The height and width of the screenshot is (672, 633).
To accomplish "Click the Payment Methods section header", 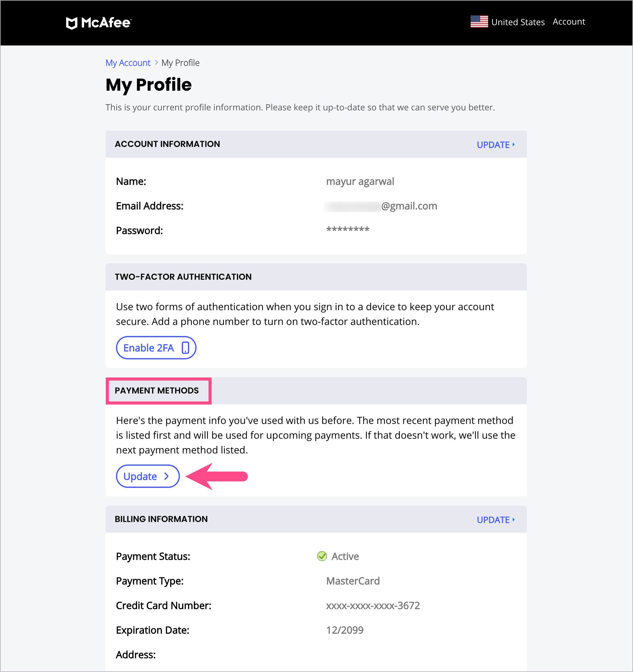I will tap(157, 390).
